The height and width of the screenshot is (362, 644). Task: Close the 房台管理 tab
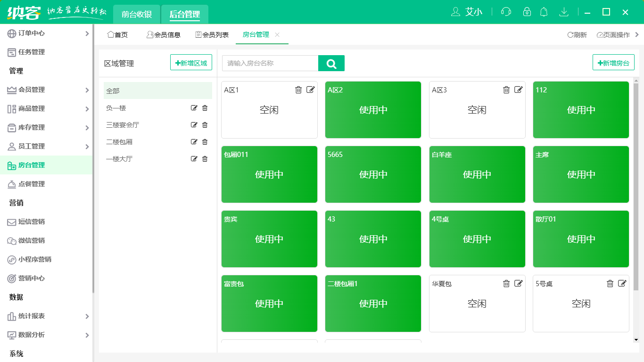click(x=277, y=35)
